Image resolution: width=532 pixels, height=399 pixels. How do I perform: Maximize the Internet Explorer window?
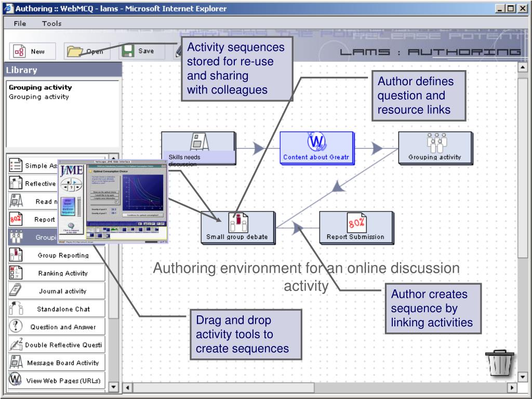tap(511, 8)
